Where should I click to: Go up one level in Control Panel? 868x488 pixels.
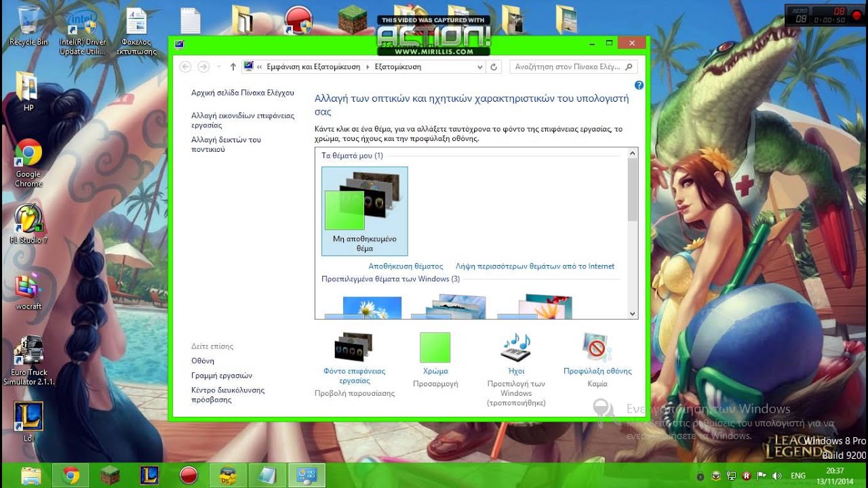click(233, 67)
